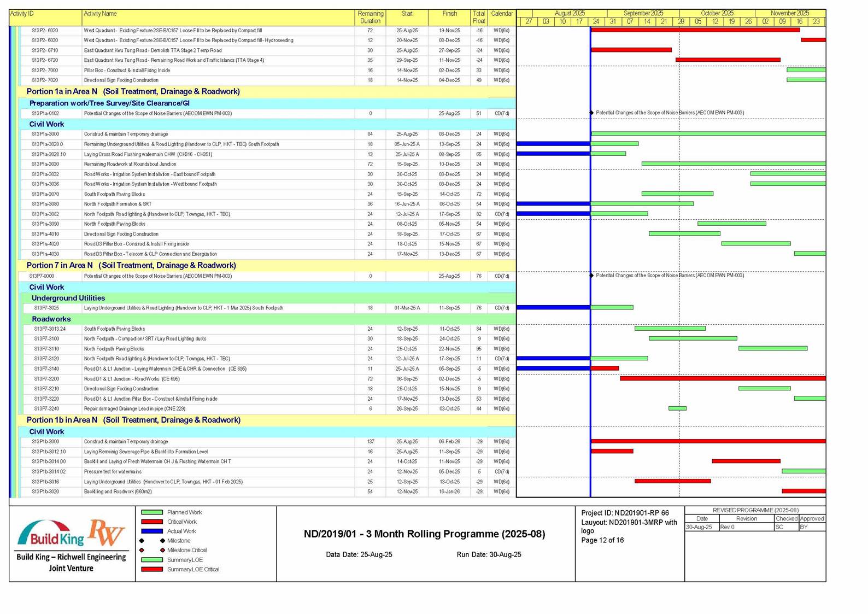Click the green SummaryLOE legend swatch

tap(152, 560)
